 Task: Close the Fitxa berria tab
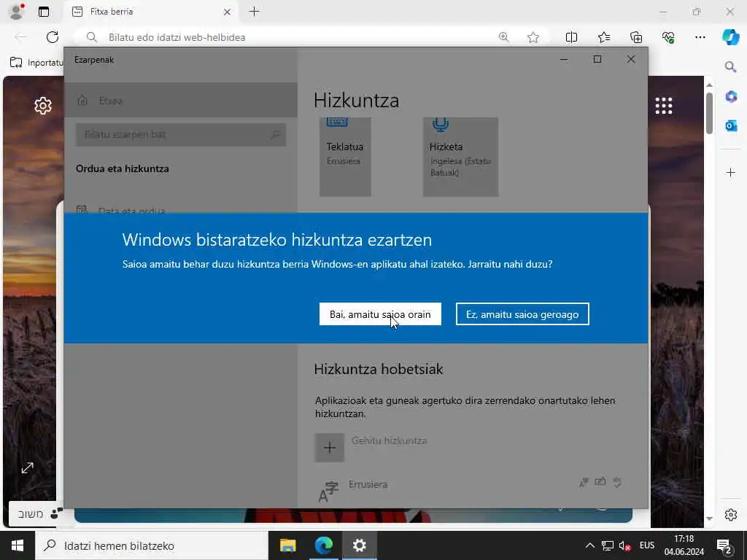coord(228,12)
